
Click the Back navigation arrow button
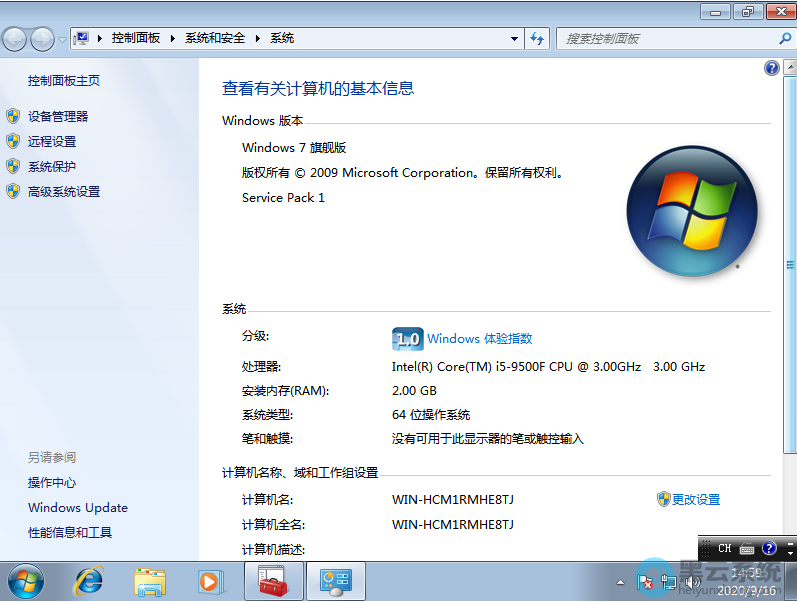coord(14,39)
